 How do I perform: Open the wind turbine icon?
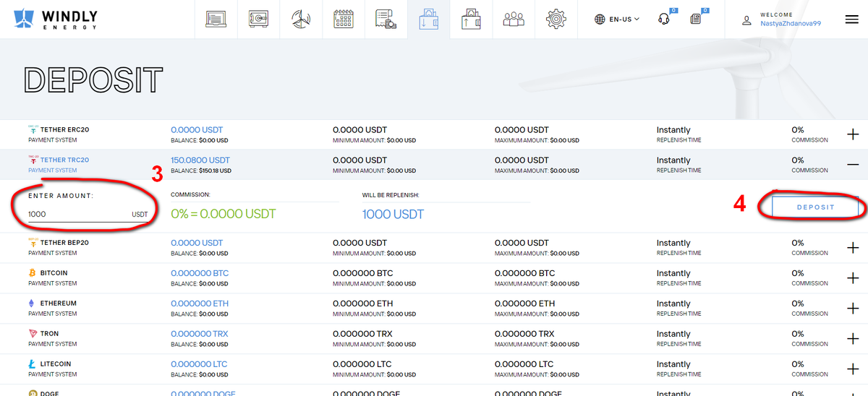[x=301, y=20]
